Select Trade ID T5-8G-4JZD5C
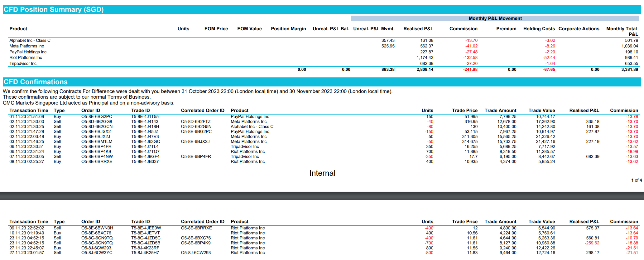Viewport: 644px width, 260px height. [146, 238]
